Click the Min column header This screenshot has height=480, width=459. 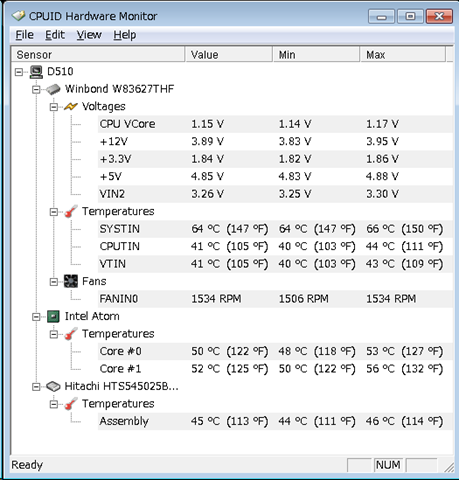click(x=316, y=54)
